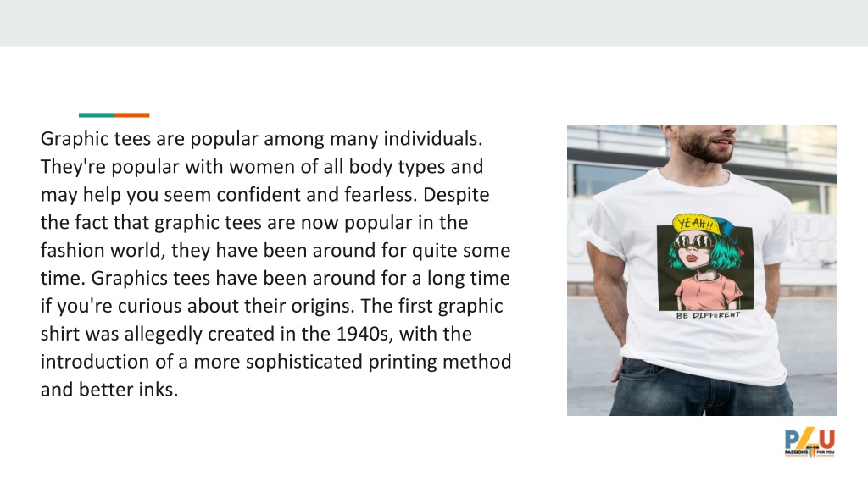The image size is (868, 488).
Task: Select the teal accent line above text
Action: pos(97,115)
